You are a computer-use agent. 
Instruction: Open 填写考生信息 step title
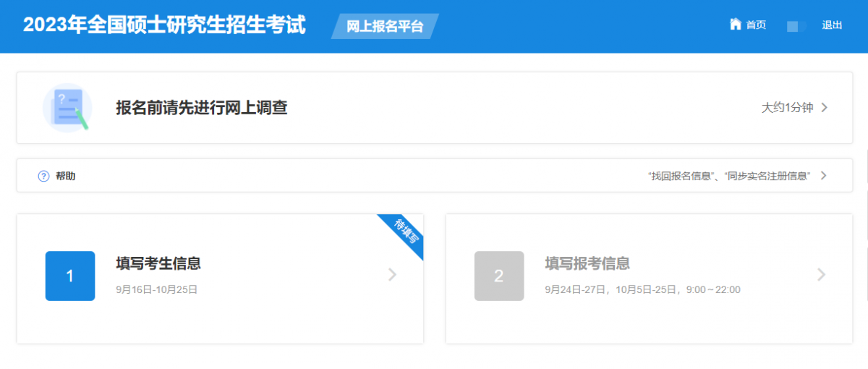tap(158, 263)
